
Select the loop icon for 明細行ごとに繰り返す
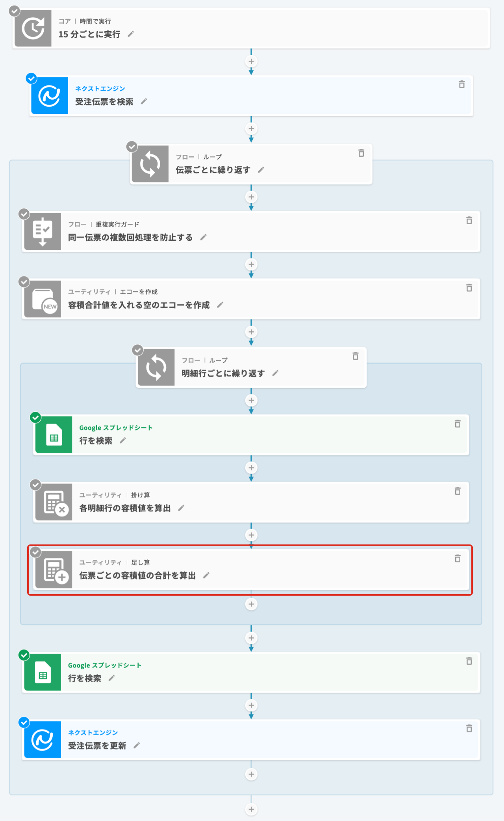tap(156, 367)
